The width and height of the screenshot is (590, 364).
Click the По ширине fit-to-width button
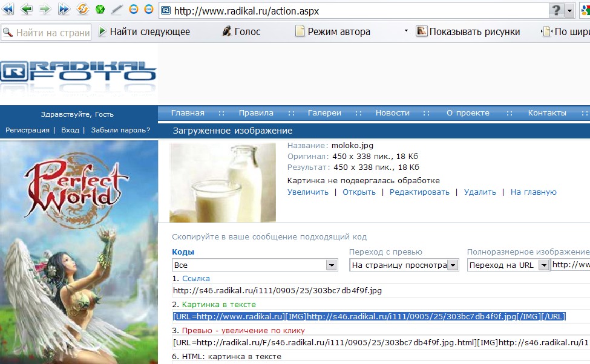[566, 31]
